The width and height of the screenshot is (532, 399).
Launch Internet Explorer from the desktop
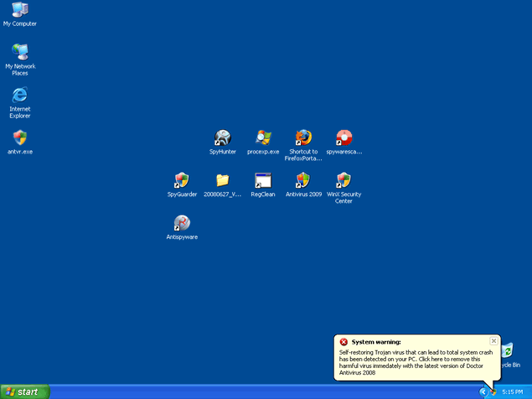pos(19,95)
